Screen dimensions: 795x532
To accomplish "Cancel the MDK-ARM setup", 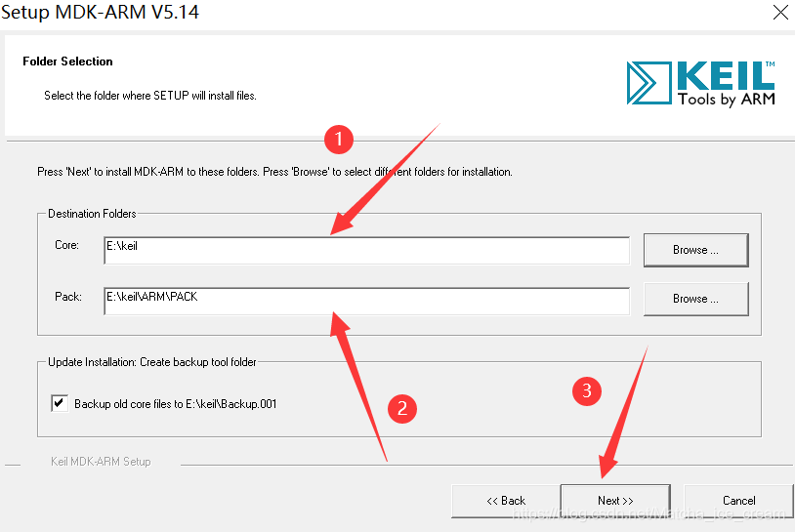I will (x=738, y=501).
